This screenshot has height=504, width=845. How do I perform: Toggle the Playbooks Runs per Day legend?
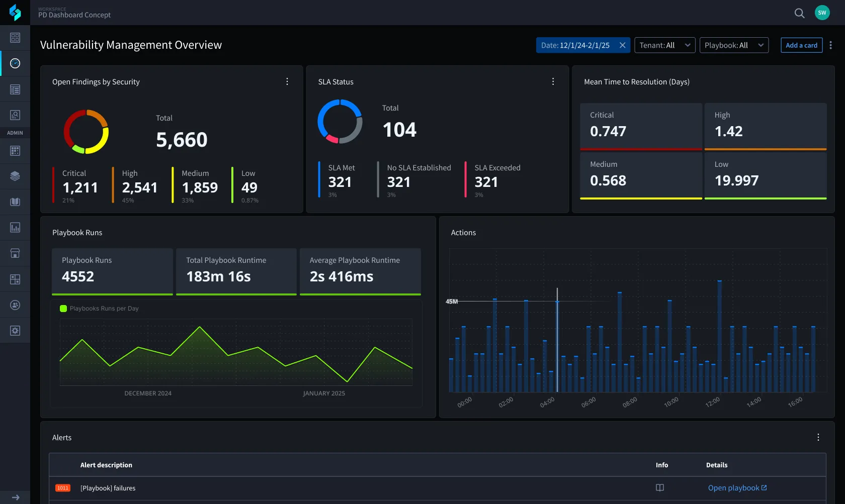pos(99,309)
